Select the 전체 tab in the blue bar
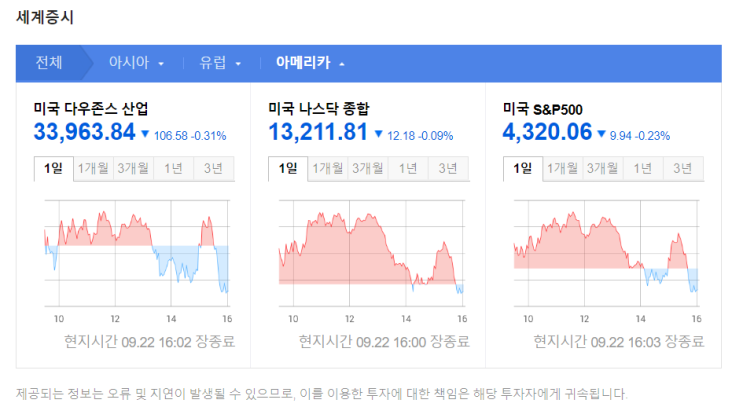 49,63
